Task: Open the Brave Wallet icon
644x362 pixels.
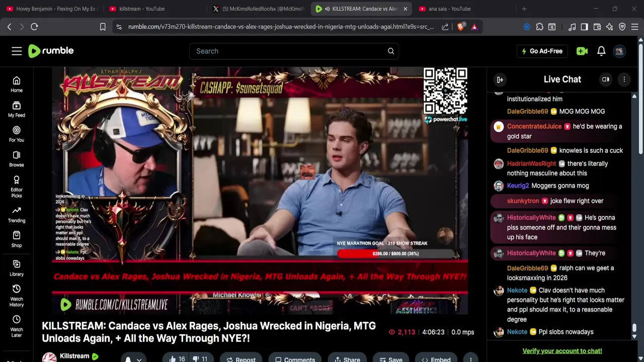Action: [597, 27]
